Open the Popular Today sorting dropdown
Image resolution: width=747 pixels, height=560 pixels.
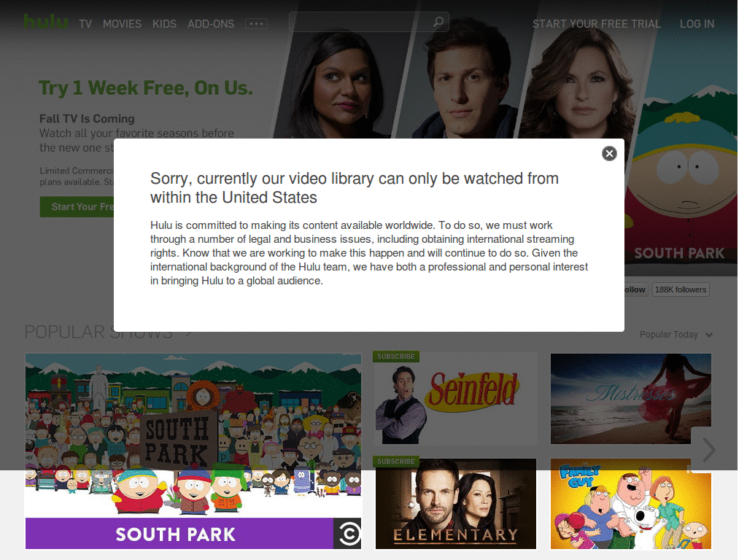tap(676, 334)
